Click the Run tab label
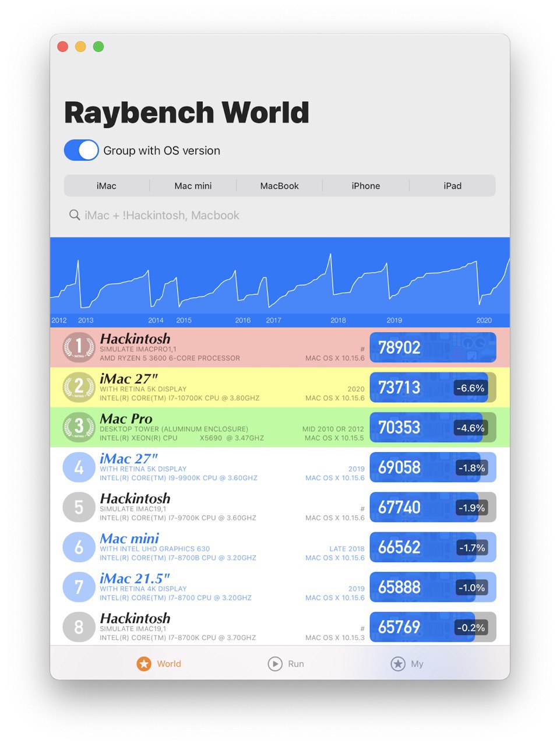 pos(296,664)
